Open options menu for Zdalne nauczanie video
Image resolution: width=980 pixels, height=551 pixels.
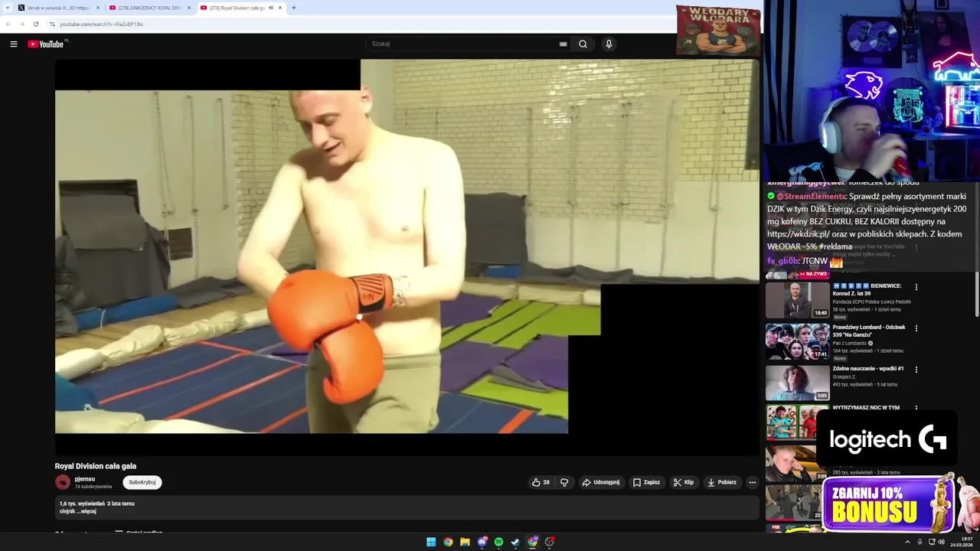916,370
